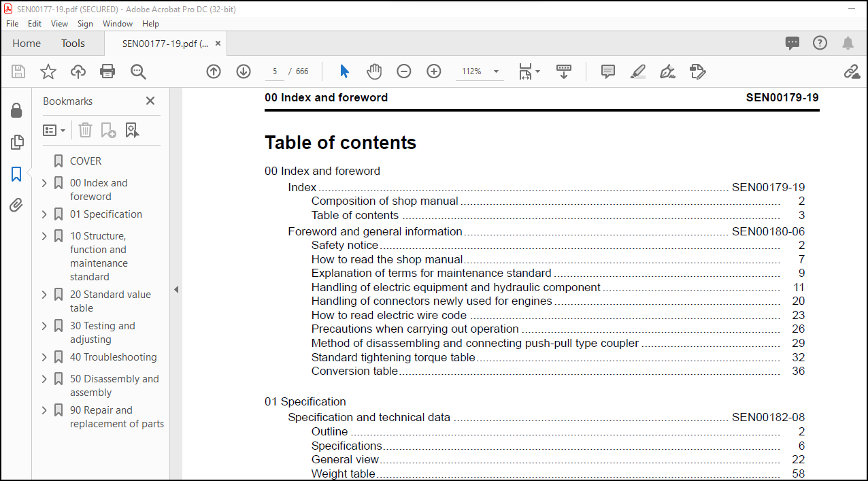This screenshot has width=868, height=481.
Task: Click the read mode keyboard icon
Action: (564, 71)
